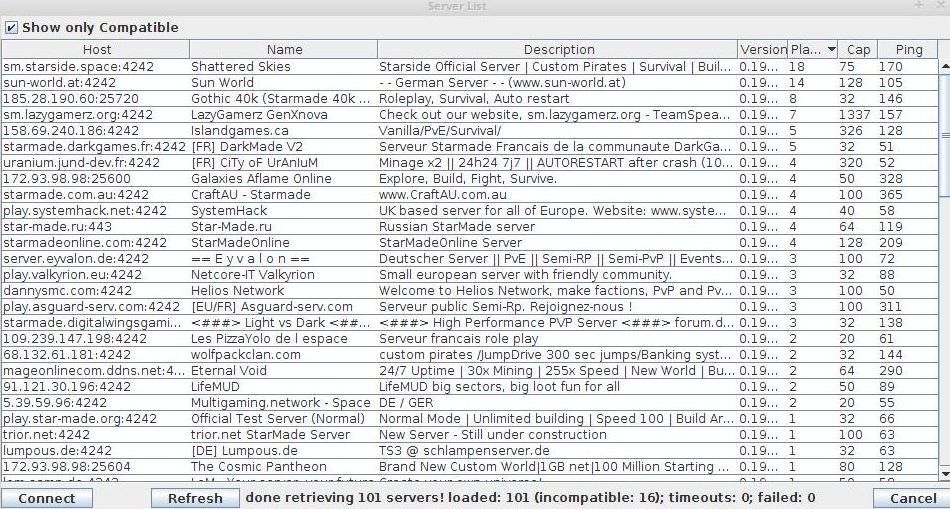This screenshot has height=509, width=950.
Task: Click the vertical scrollbar thumb
Action: coord(945,135)
